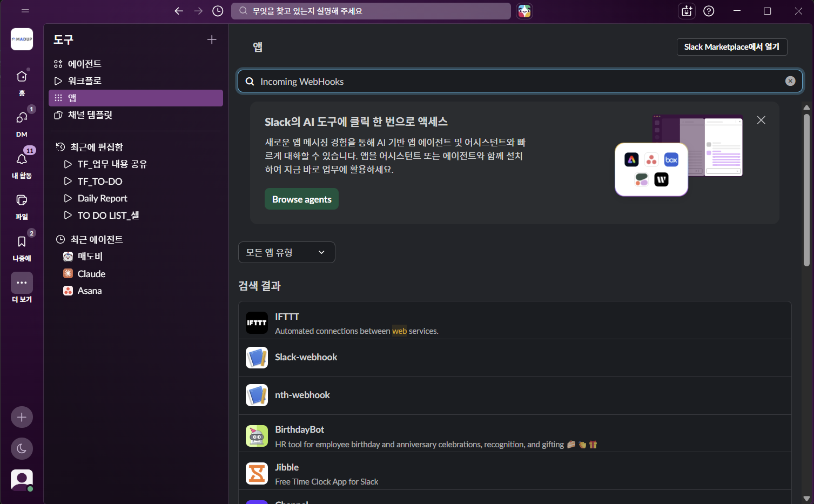The width and height of the screenshot is (814, 504).
Task: Click the back navigation arrow
Action: [x=179, y=11]
